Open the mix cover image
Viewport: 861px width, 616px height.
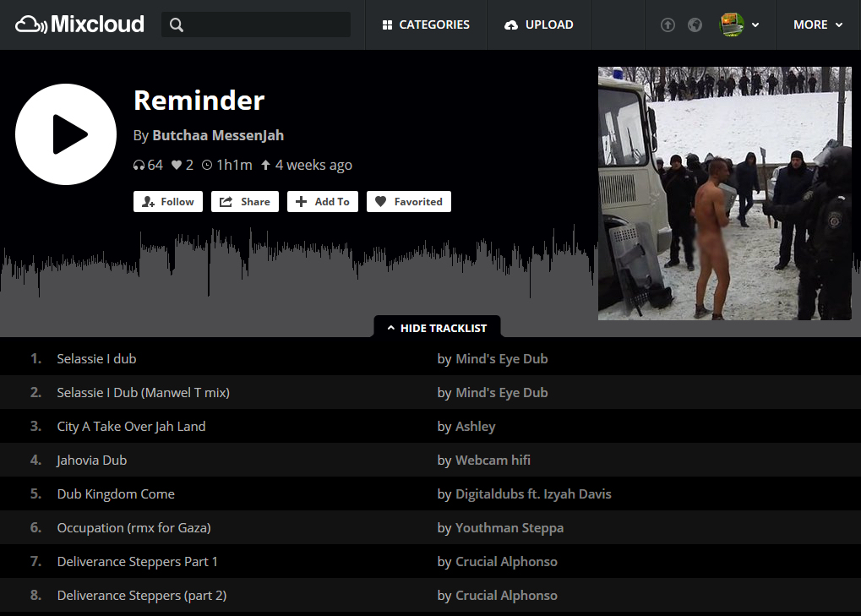pyautogui.click(x=725, y=194)
